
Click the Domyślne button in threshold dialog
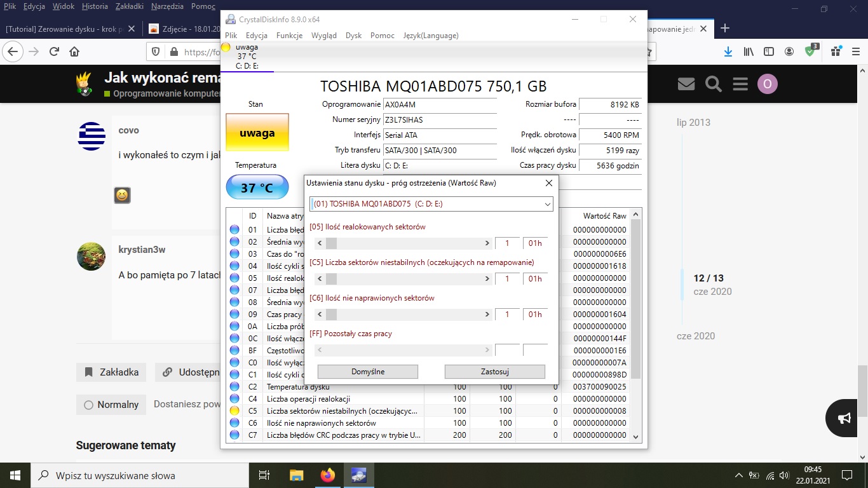click(x=368, y=372)
